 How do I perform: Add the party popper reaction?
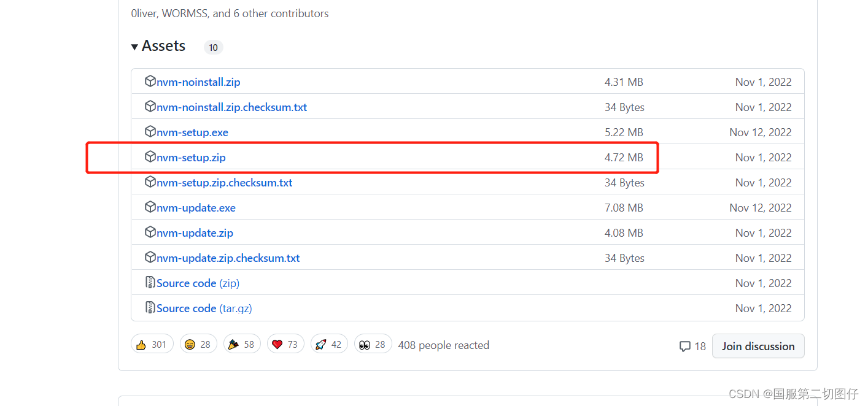click(241, 344)
